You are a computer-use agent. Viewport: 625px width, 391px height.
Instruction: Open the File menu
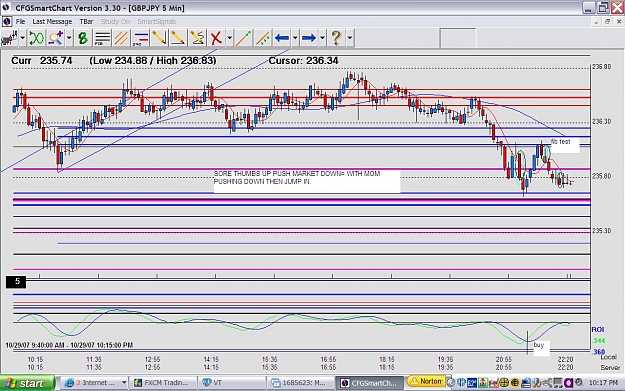tap(20, 22)
